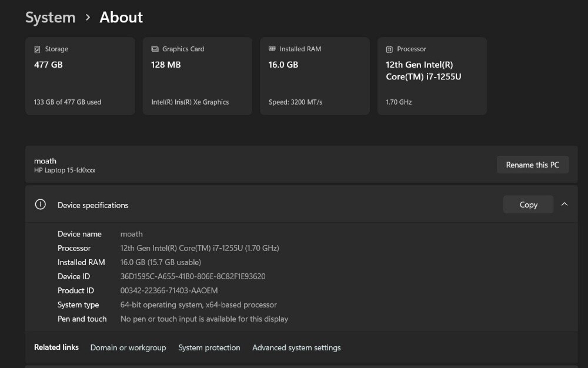This screenshot has width=588, height=368.
Task: Click the Product ID value 00342-22366-71403-AAOEM
Action: point(169,291)
